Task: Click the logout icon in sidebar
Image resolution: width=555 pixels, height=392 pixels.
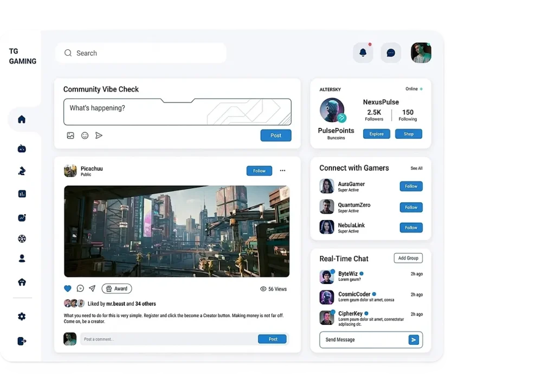Action: 22,341
